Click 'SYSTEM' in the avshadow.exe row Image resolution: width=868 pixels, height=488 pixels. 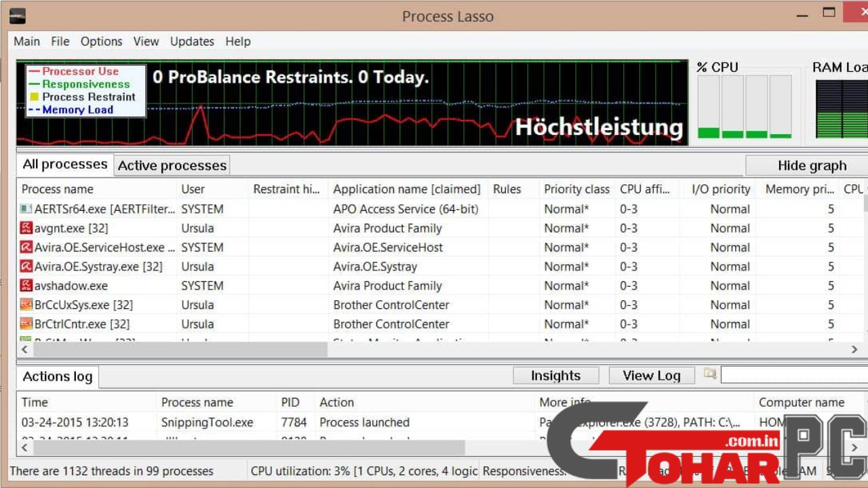tap(202, 285)
